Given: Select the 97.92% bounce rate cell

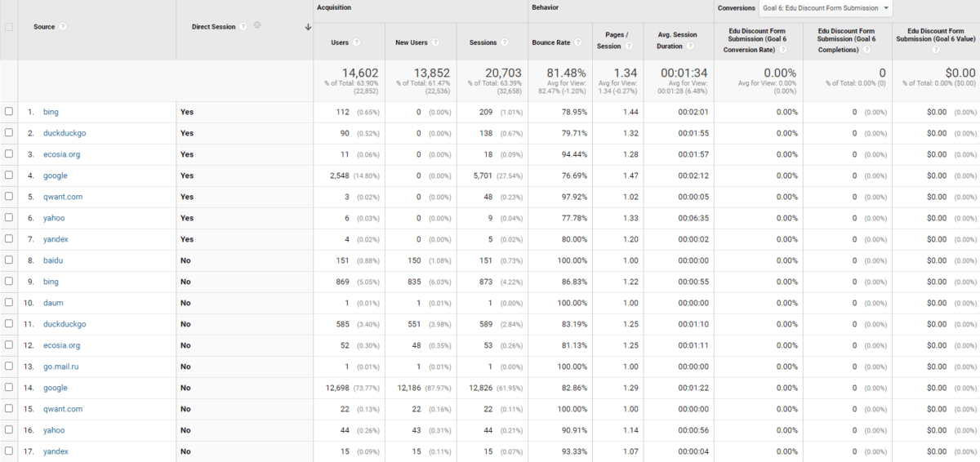Looking at the screenshot, I should pyautogui.click(x=572, y=197).
